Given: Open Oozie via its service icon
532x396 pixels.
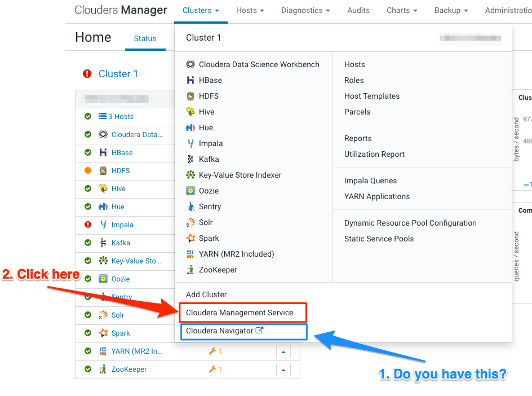Looking at the screenshot, I should 190,191.
